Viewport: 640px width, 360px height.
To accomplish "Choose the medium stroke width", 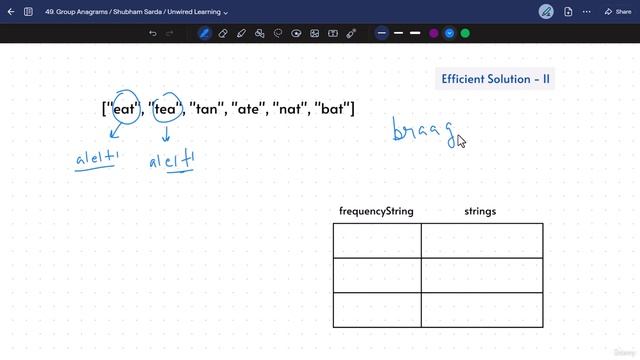I will tap(399, 33).
